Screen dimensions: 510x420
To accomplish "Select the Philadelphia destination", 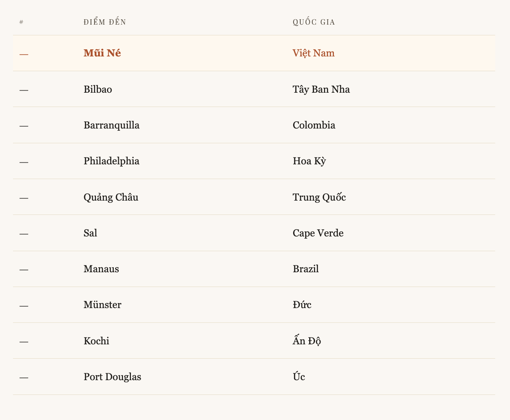I will pos(111,161).
